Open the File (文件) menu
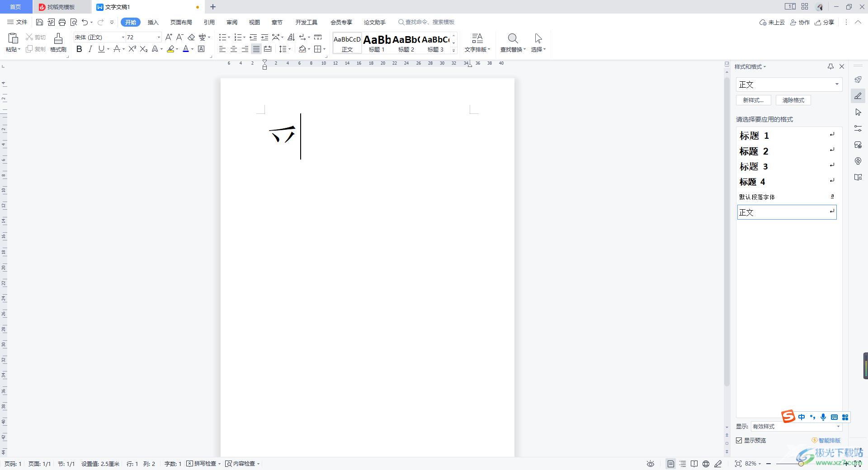The image size is (868, 470). click(17, 22)
